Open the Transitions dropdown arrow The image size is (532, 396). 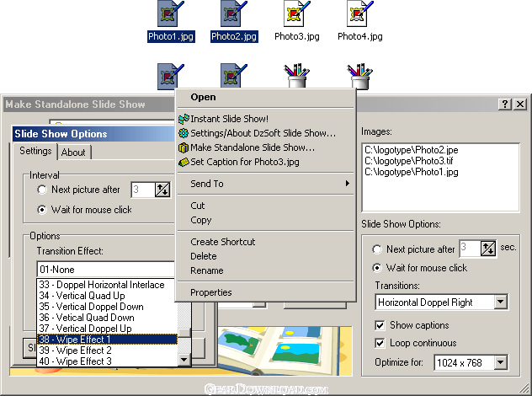(x=501, y=302)
